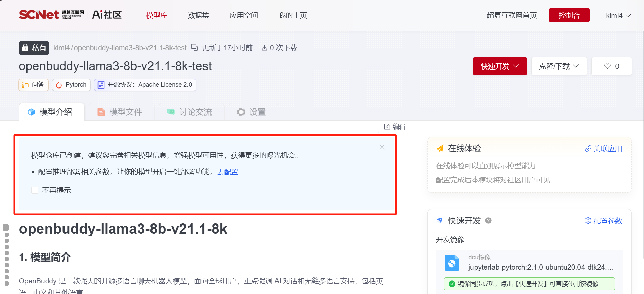Close the repository created notice
The image size is (644, 294).
point(382,147)
